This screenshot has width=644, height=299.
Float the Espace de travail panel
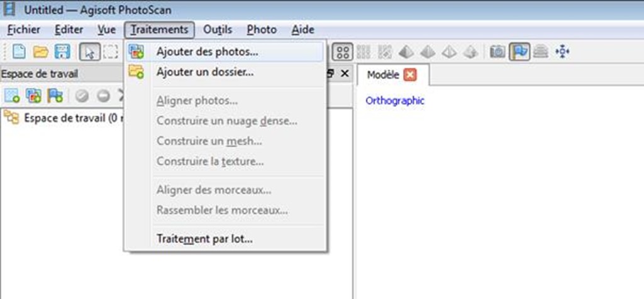[x=330, y=73]
